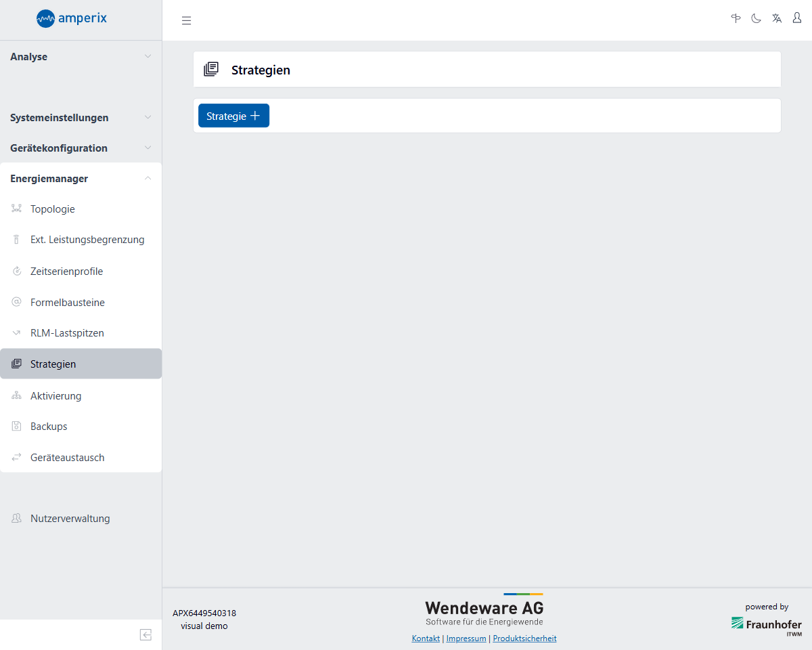
Task: Toggle dark mode moon icon
Action: (756, 18)
